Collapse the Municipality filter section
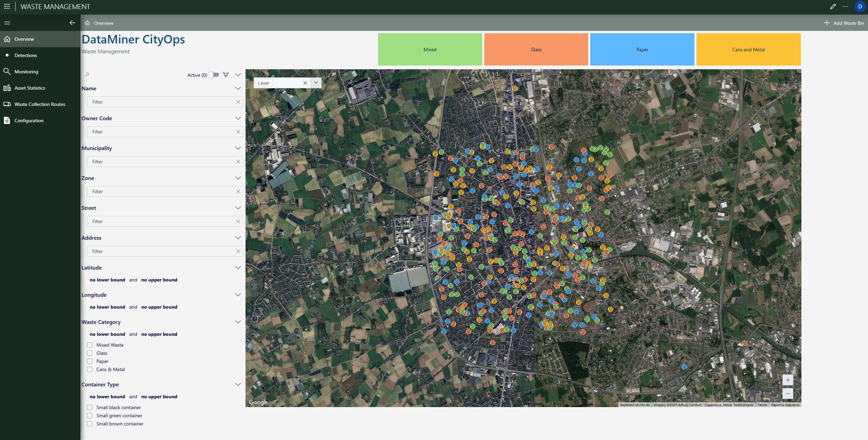The image size is (868, 440). (x=238, y=148)
